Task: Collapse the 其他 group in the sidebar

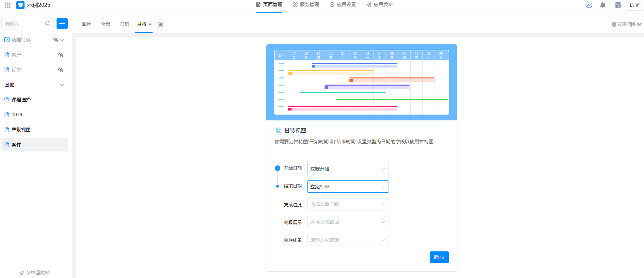Action: click(62, 85)
